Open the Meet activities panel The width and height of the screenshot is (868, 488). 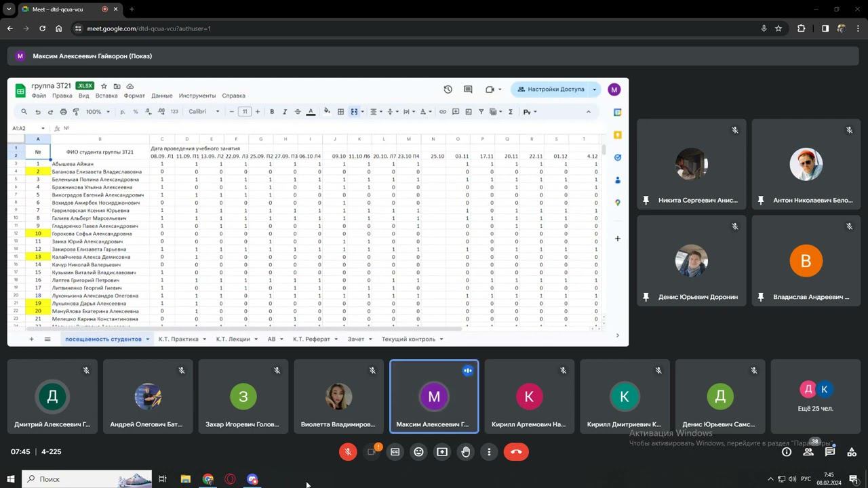(852, 452)
